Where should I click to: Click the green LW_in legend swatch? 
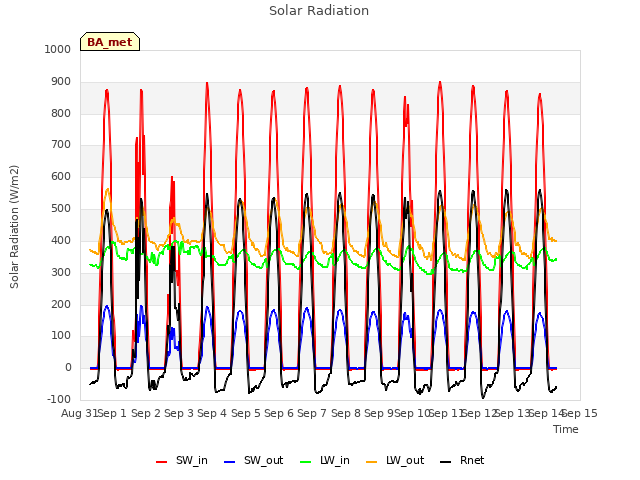point(305,462)
